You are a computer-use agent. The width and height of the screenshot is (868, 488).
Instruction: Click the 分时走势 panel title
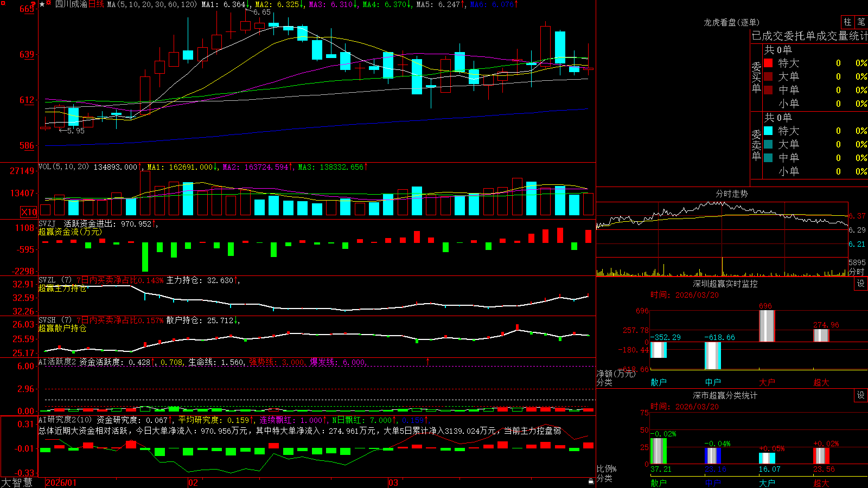(x=731, y=194)
